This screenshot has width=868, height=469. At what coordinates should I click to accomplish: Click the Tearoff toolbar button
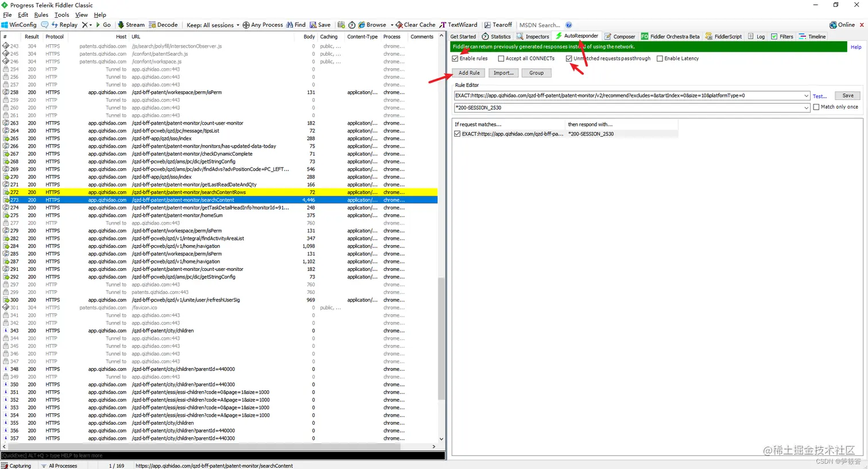(x=498, y=25)
